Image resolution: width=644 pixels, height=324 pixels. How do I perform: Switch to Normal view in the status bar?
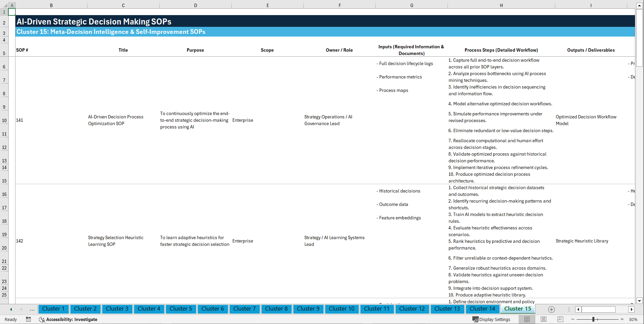(527, 319)
